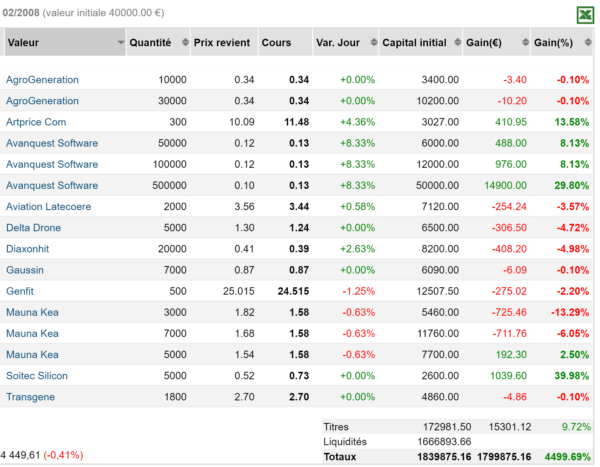Viewport: 600px width, 467px height.
Task: Open the Diaxonhit link
Action: point(28,249)
